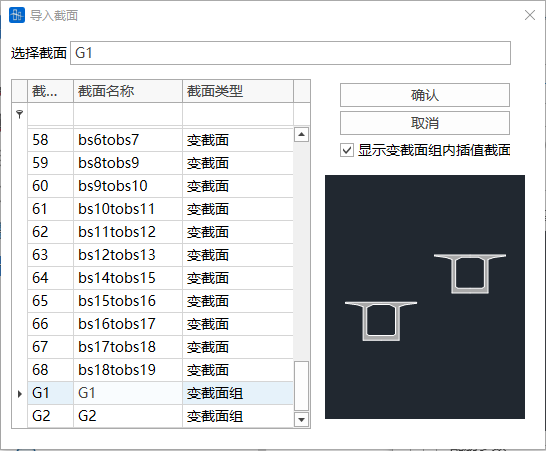Viewport: 546px width, 451px height.
Task: Click the lower box girder section preview
Action: [381, 321]
